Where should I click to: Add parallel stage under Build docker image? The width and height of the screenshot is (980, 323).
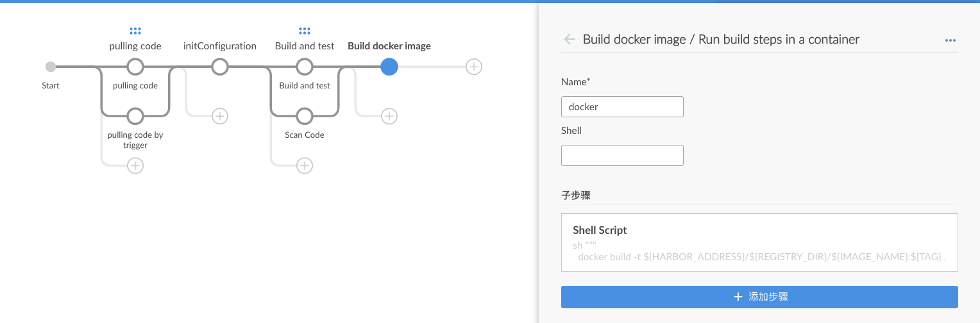click(389, 116)
